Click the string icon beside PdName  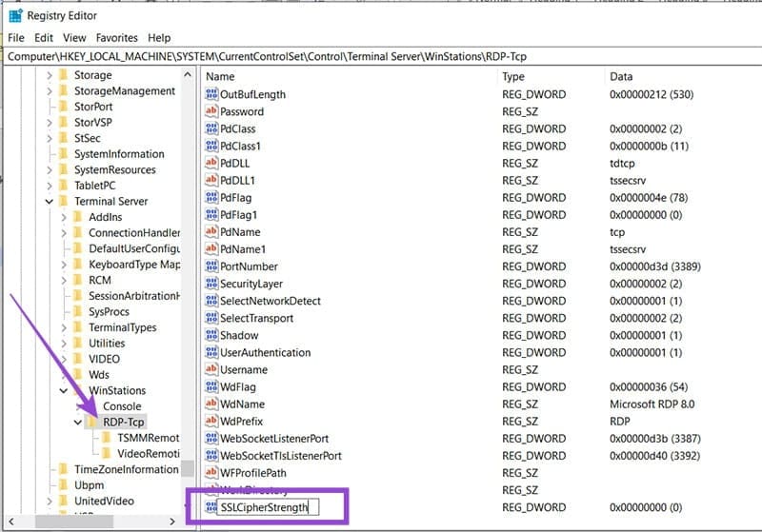click(211, 231)
